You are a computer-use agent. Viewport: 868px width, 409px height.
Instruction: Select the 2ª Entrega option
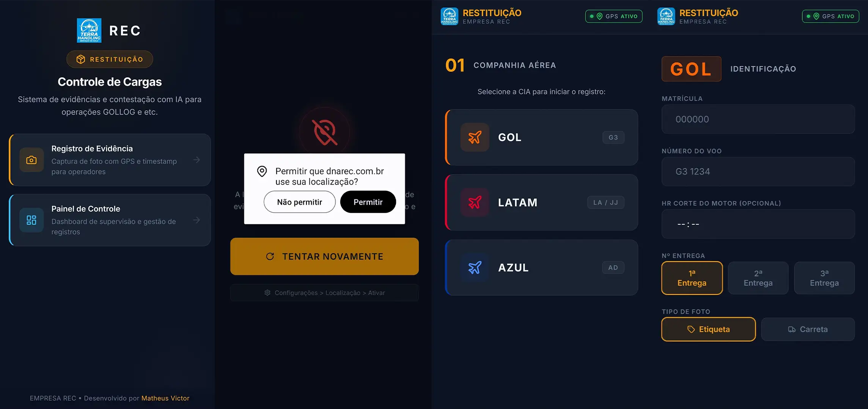click(758, 278)
